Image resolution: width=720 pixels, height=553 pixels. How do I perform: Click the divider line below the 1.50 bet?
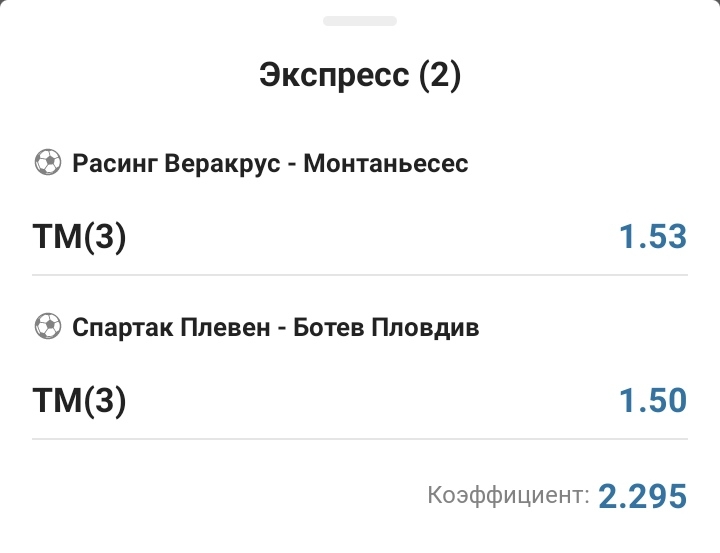[360, 439]
